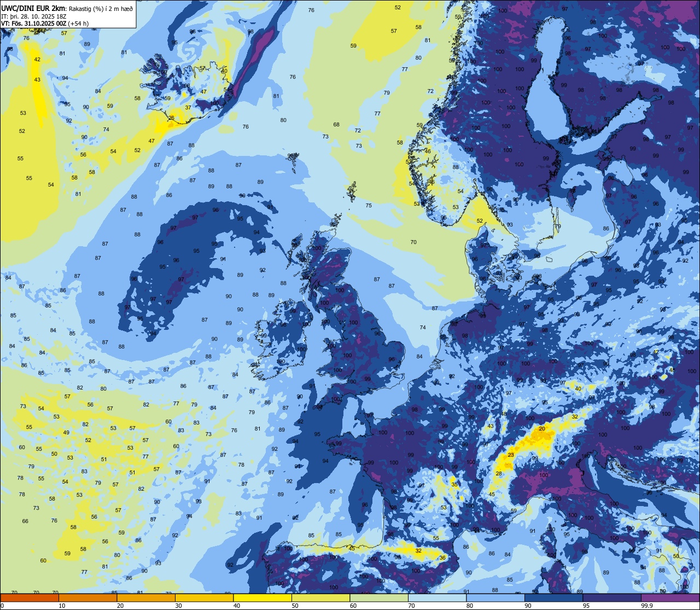700x610 pixels.
Task: Click the '35' humidity value in southern France
Action: (454, 485)
